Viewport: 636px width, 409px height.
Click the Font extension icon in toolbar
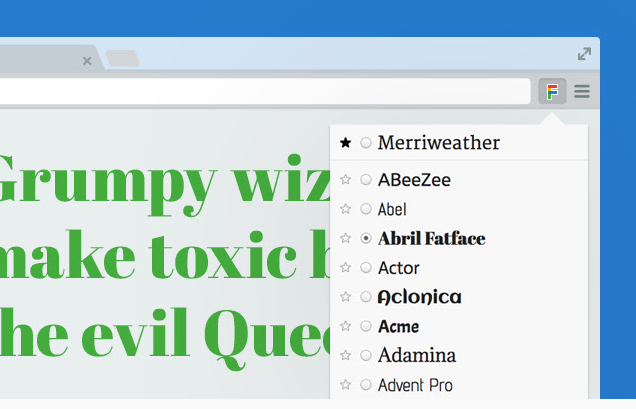[x=552, y=92]
